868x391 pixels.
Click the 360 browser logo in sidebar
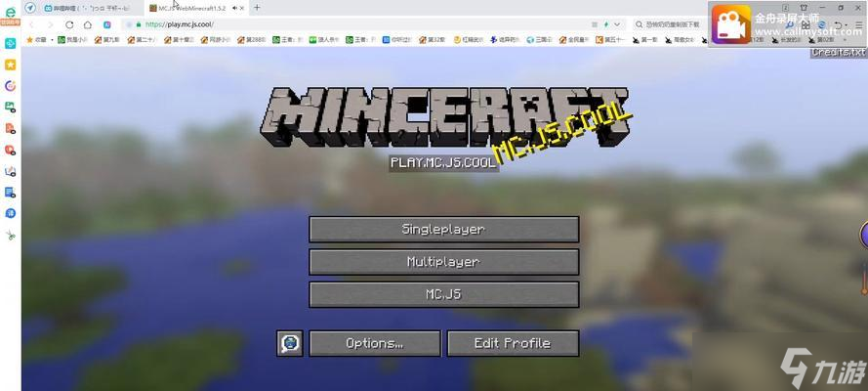[10, 14]
